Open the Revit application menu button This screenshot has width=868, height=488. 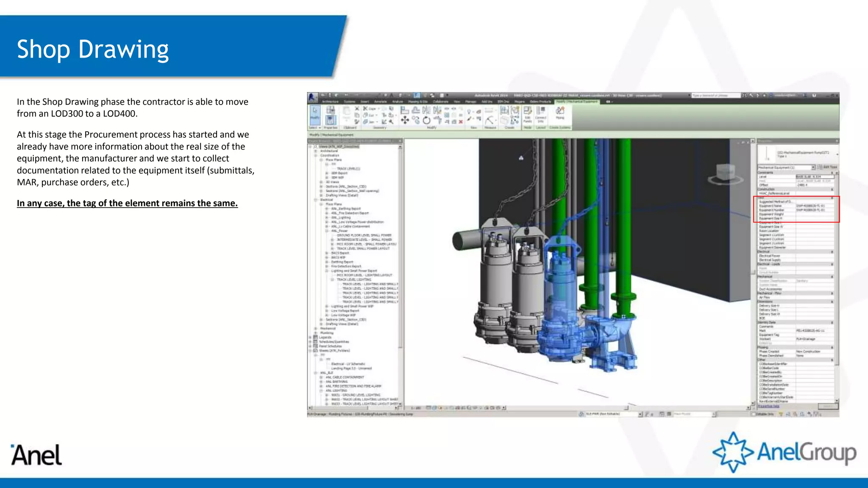[x=312, y=97]
